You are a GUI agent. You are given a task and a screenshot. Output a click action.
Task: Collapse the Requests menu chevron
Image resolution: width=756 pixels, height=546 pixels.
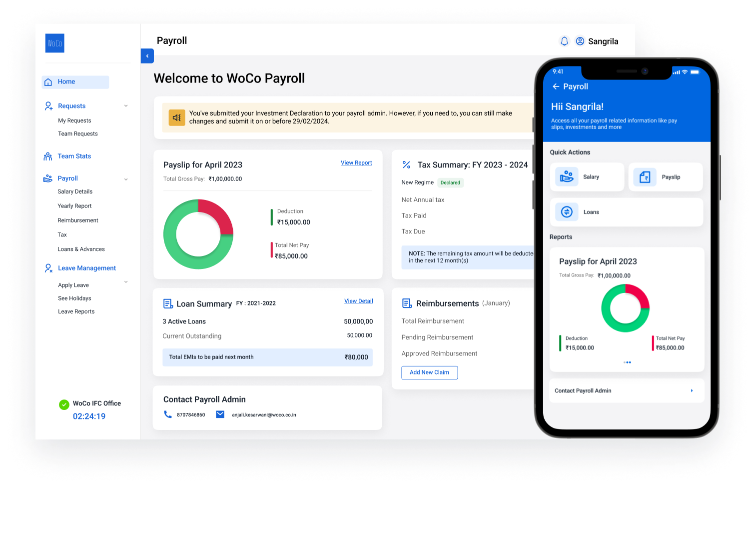tap(126, 106)
